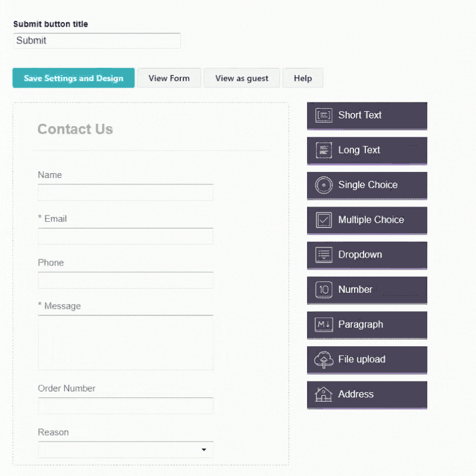Select the Contact Us form heading
This screenshot has width=476, height=476.
(76, 129)
